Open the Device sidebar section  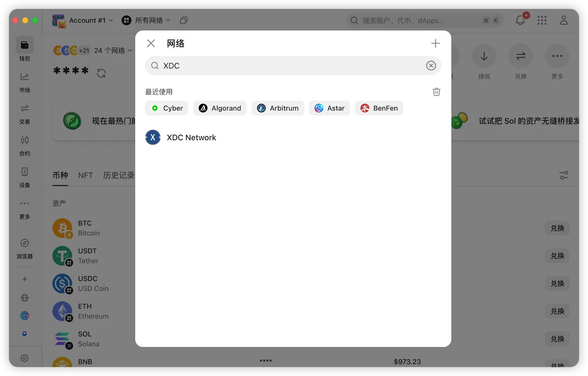[25, 177]
